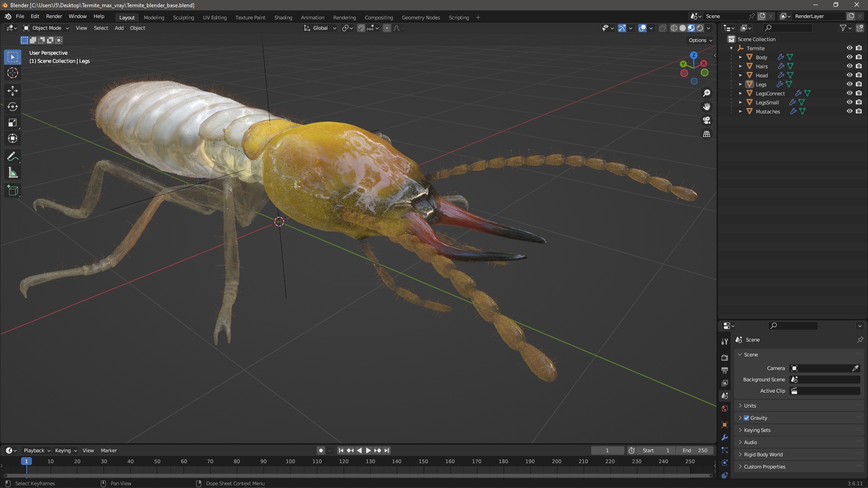Click the Blender logo menu icon
This screenshot has height=488, width=868.
click(x=8, y=16)
